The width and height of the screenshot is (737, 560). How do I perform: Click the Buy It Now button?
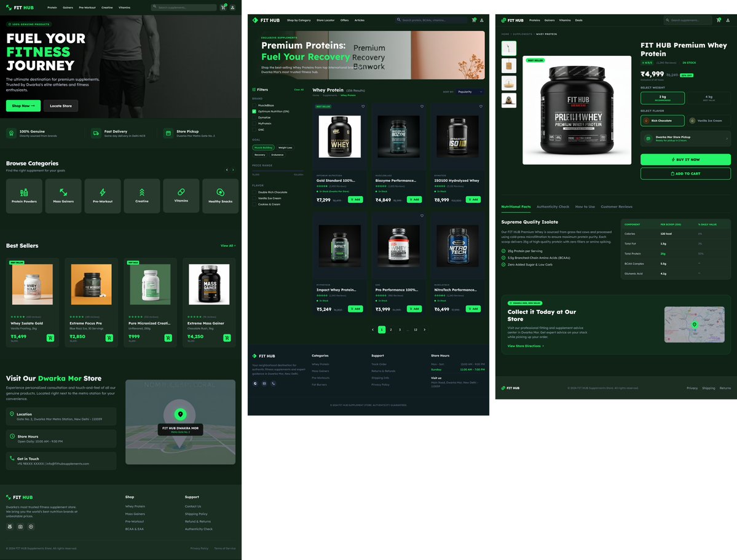685,159
